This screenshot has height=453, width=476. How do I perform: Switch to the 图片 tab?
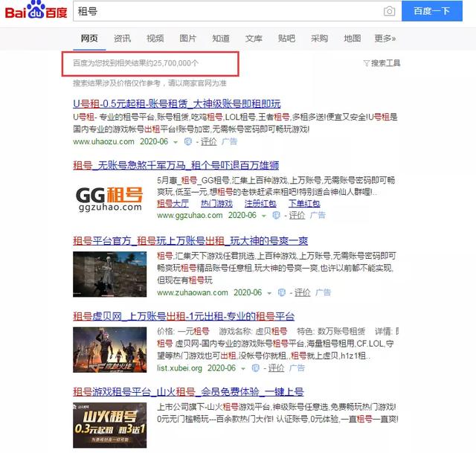tap(188, 39)
